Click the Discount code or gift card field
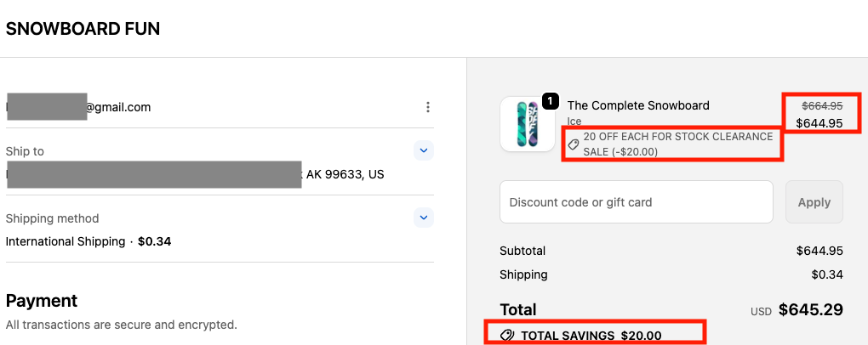The width and height of the screenshot is (868, 345). (x=636, y=202)
